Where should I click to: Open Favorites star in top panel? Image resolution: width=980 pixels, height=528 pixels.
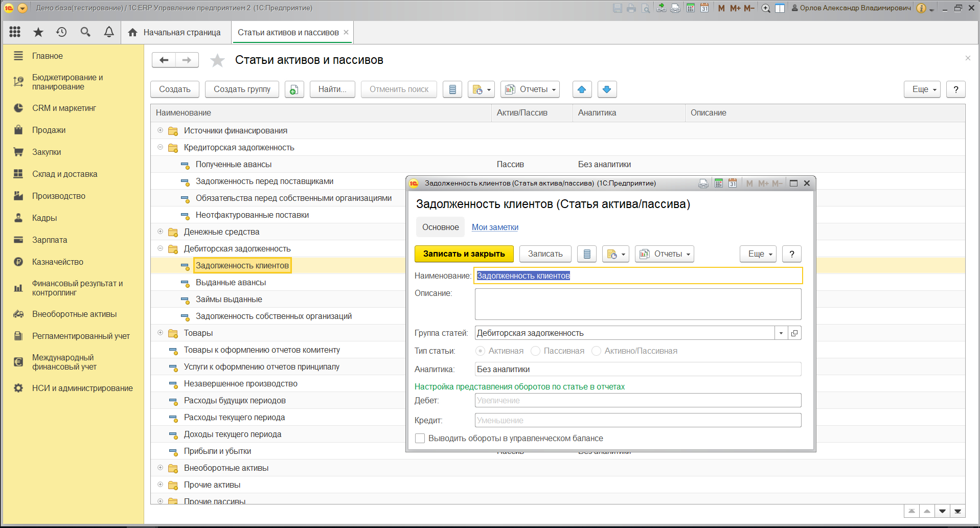click(x=38, y=32)
